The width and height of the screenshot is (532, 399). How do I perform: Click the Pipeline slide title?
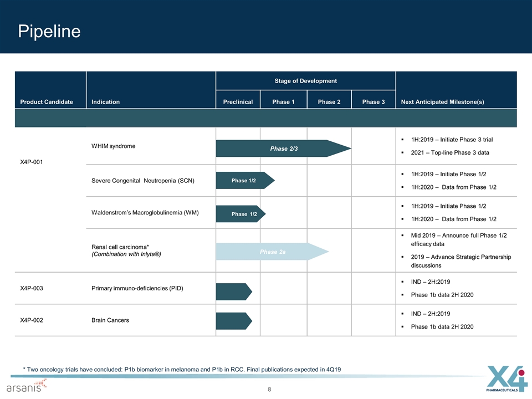pos(49,31)
